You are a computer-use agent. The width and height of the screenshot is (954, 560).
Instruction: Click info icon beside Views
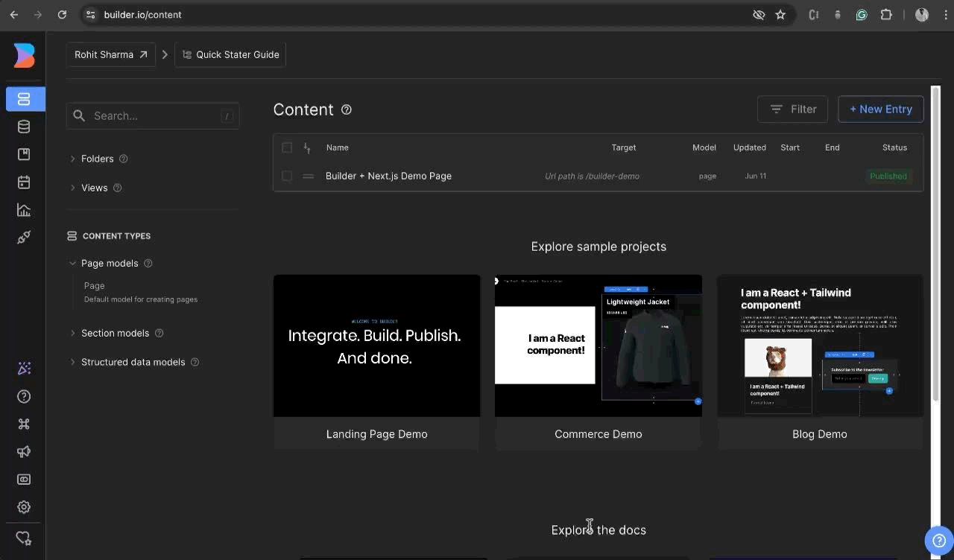click(x=118, y=188)
